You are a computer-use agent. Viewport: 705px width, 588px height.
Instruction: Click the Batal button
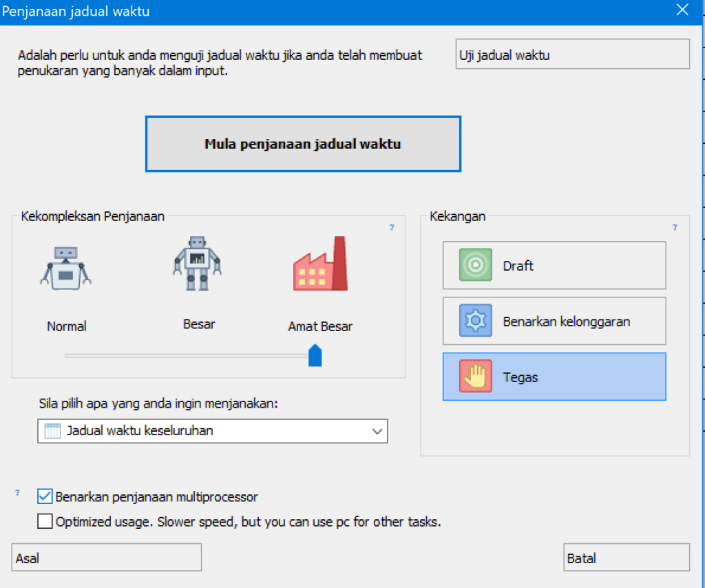[x=626, y=558]
